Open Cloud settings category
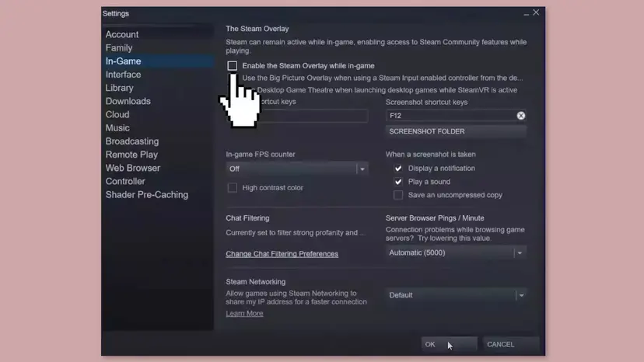 click(117, 114)
